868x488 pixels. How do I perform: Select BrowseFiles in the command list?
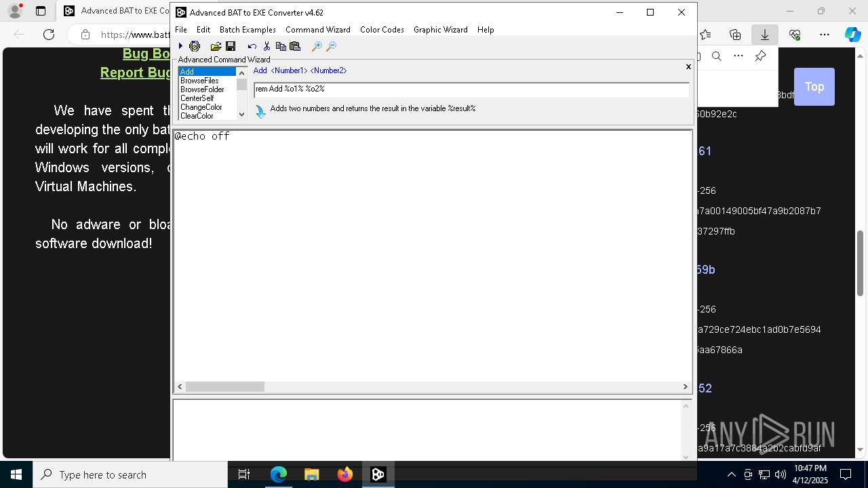point(207,81)
